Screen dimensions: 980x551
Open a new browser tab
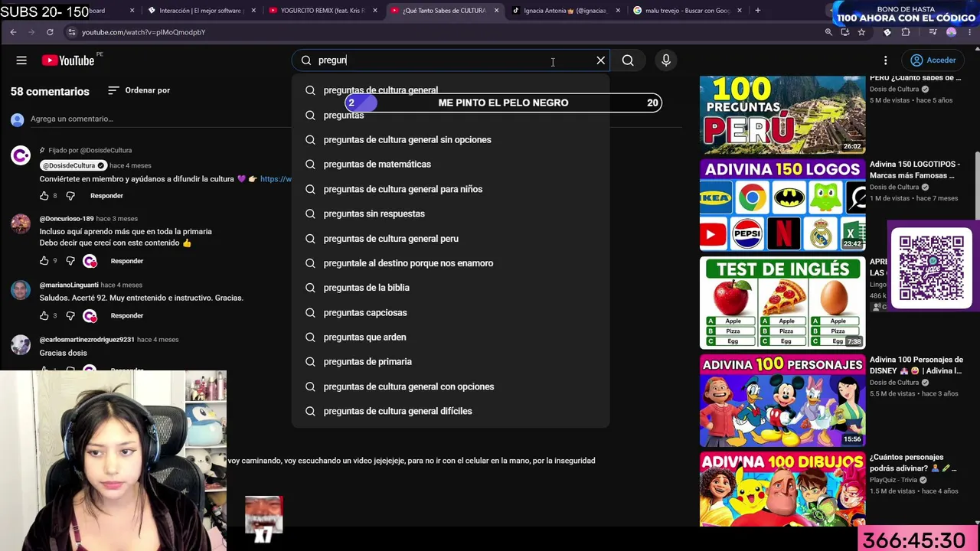pyautogui.click(x=757, y=11)
